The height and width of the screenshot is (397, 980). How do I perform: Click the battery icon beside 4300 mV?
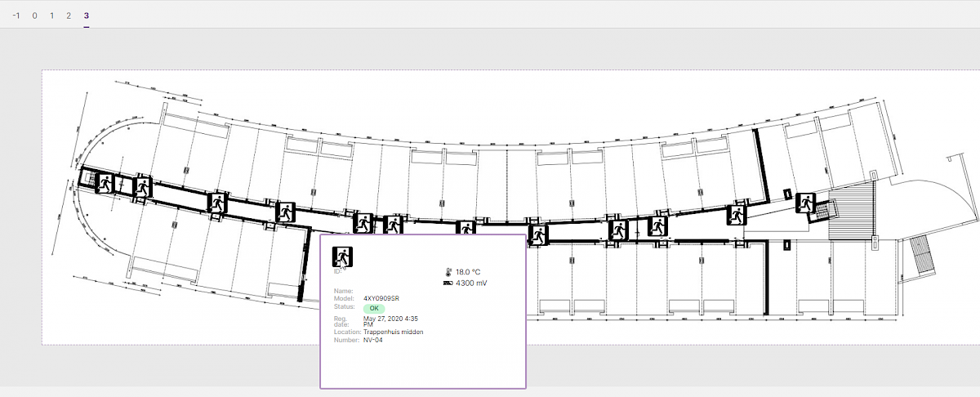pyautogui.click(x=448, y=283)
